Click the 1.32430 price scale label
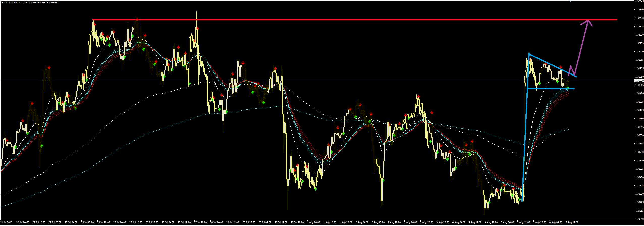 point(639,18)
